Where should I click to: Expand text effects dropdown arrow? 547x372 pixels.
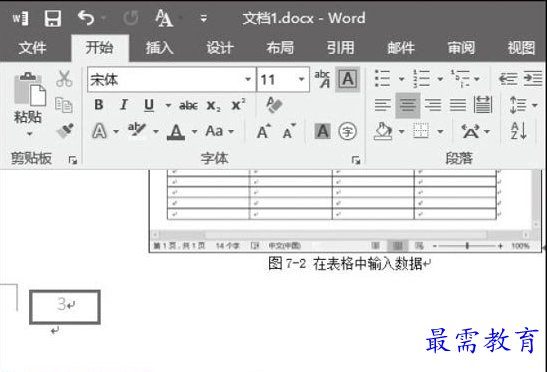(x=116, y=132)
